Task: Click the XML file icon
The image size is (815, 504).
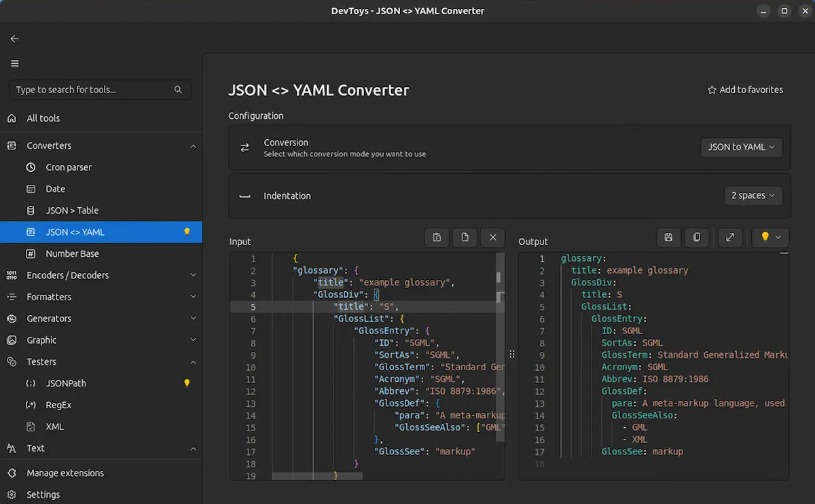Action: 31,427
